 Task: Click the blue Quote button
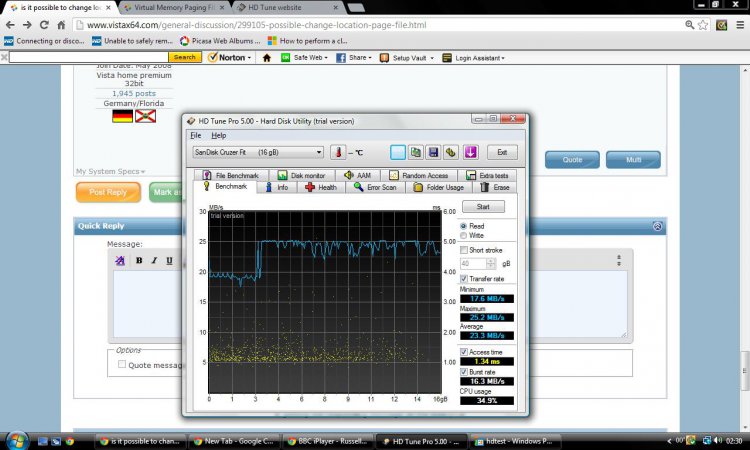572,160
